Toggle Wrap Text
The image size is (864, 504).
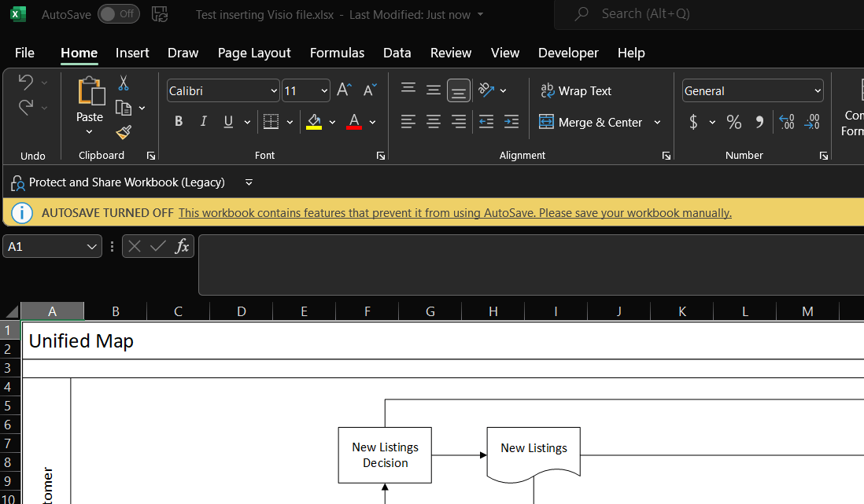pyautogui.click(x=576, y=91)
